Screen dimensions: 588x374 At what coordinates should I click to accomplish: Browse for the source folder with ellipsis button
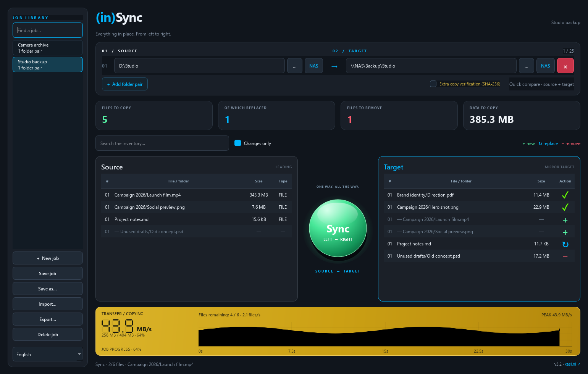(x=294, y=66)
